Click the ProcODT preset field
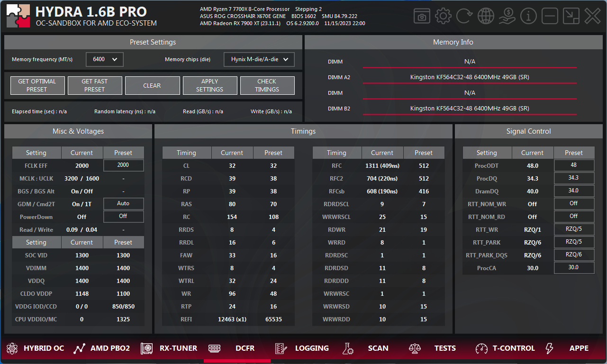The image size is (607, 364). 574,165
